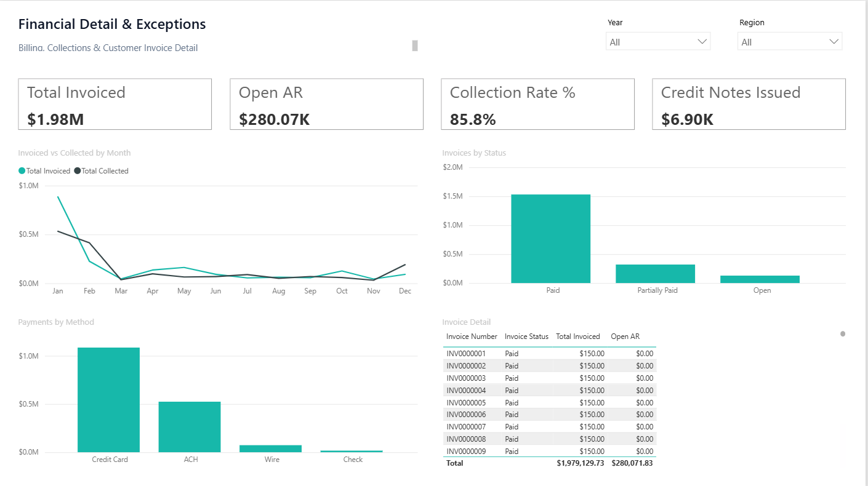Sort by Invoice Number column header
This screenshot has width=868, height=486.
click(x=472, y=337)
